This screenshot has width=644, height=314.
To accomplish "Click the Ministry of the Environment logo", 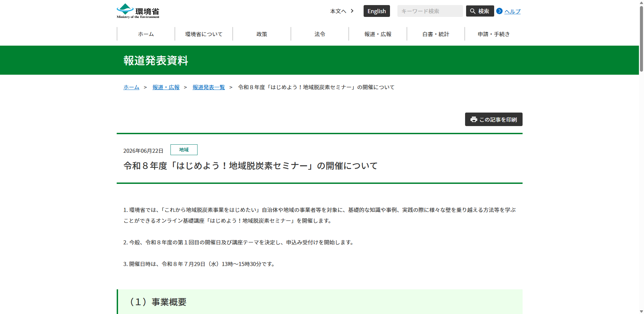I will pos(138,11).
